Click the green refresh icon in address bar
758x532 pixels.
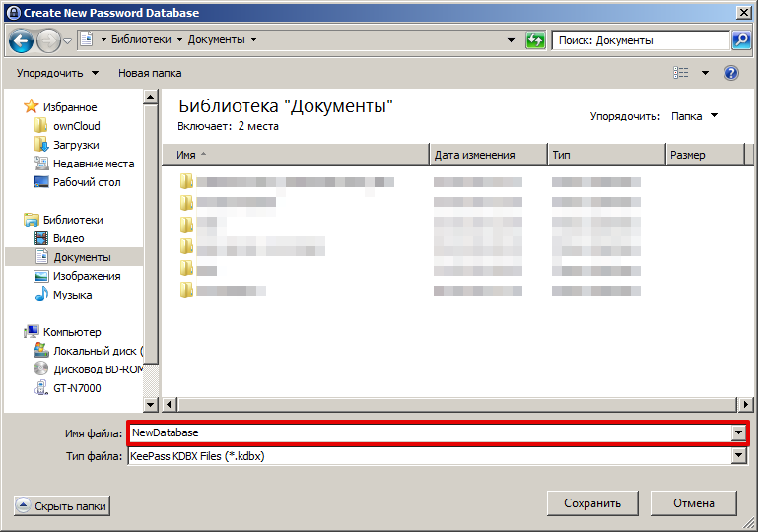[x=535, y=40]
